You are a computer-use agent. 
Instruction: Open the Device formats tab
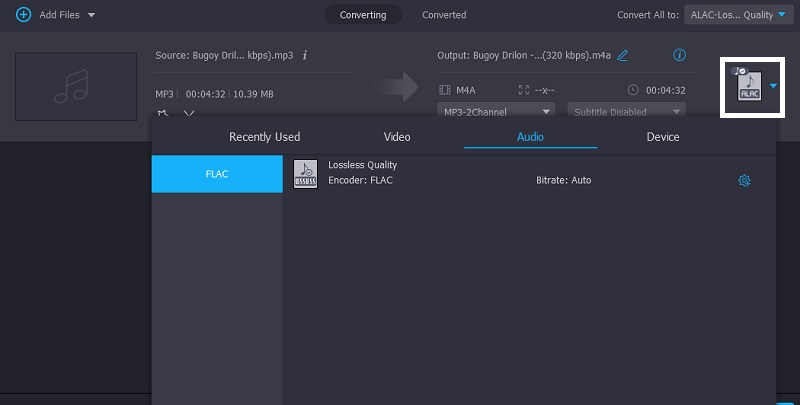tap(662, 137)
